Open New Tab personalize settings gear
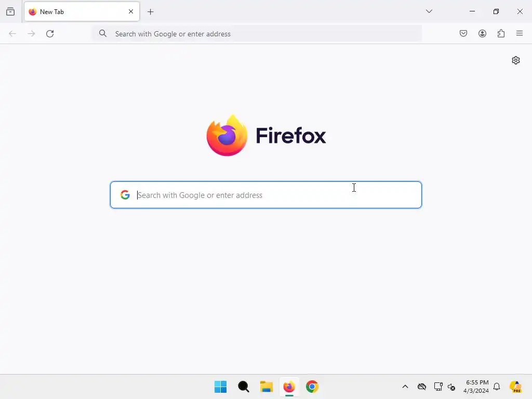532x399 pixels. click(516, 60)
